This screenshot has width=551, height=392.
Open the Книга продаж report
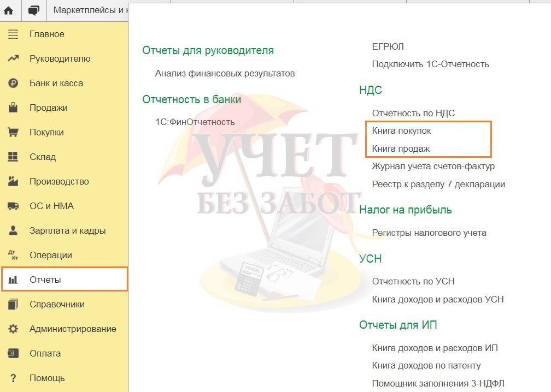click(x=401, y=149)
